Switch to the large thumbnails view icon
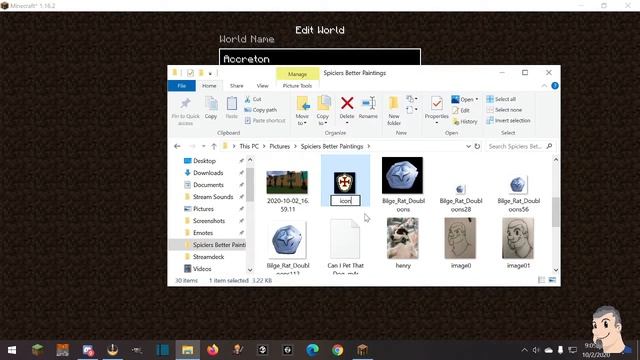Viewport: 640px width, 360px height. click(x=552, y=280)
